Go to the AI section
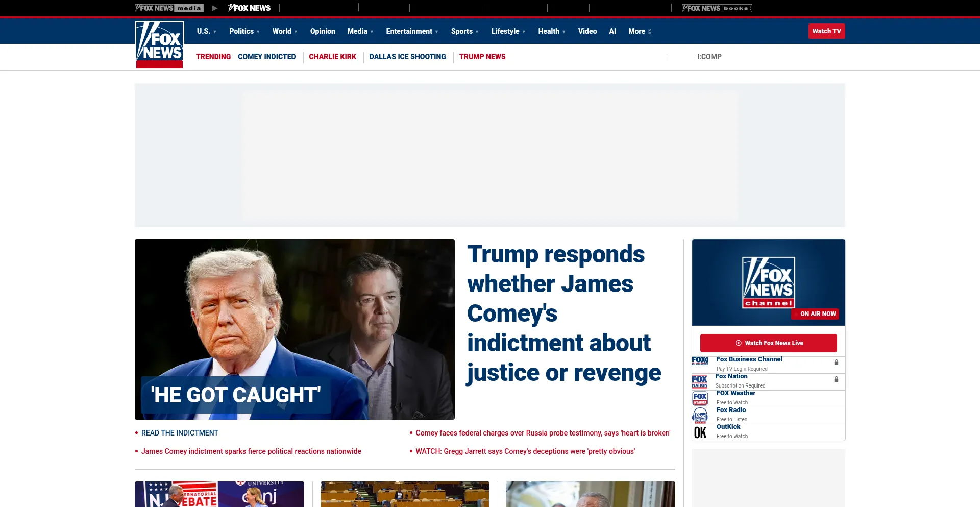Image resolution: width=980 pixels, height=507 pixels. click(612, 31)
